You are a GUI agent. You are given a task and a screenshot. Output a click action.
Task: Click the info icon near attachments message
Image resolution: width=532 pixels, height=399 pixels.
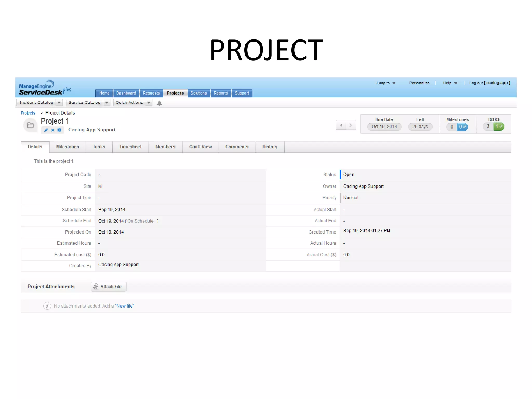(47, 306)
